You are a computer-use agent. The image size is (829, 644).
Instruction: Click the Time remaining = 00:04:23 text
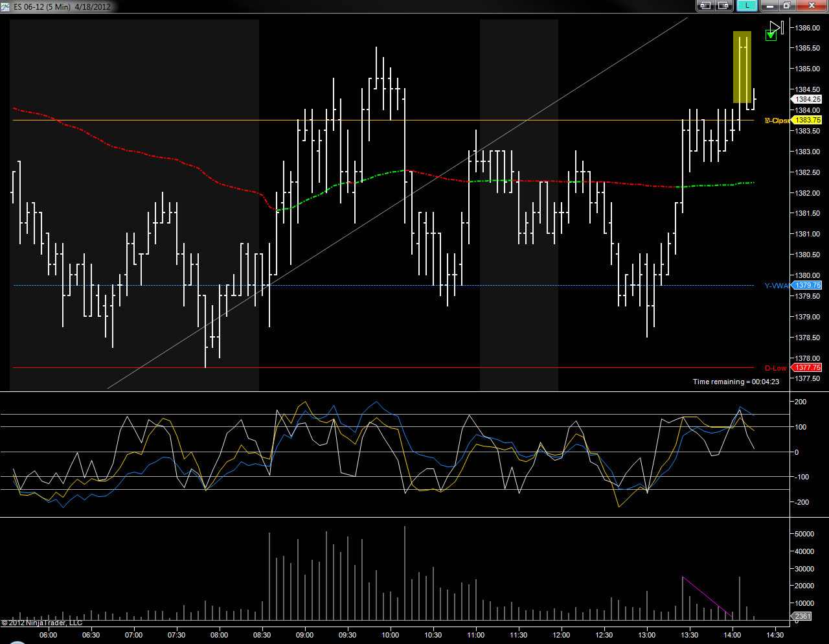pos(736,382)
